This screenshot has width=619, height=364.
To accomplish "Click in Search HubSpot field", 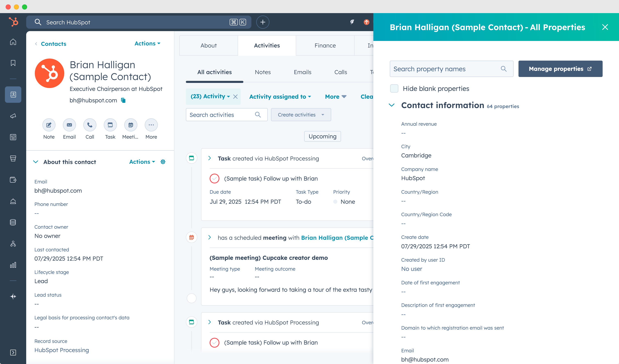I will [x=139, y=22].
